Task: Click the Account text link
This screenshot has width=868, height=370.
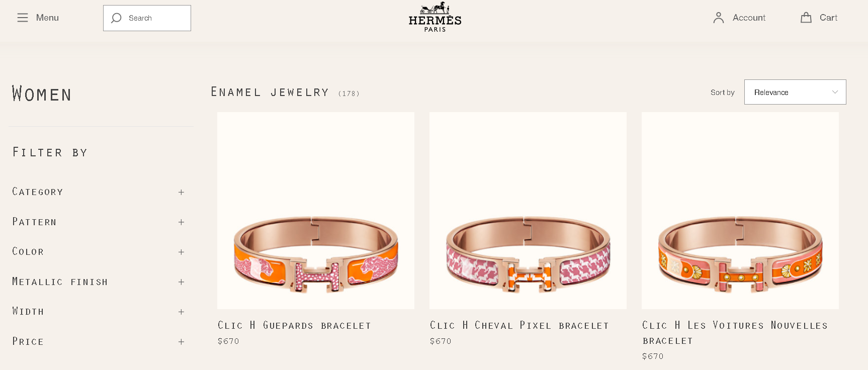Action: (x=749, y=18)
